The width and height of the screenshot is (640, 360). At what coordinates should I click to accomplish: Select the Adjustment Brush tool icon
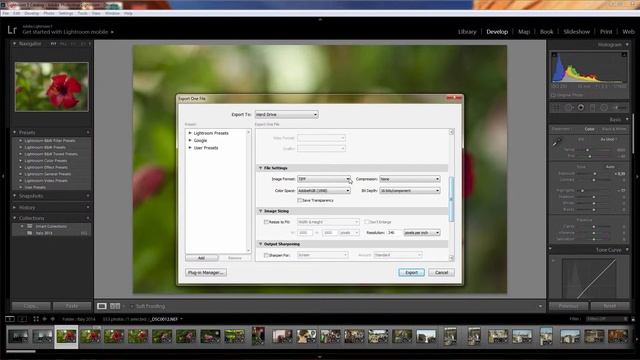[618, 107]
